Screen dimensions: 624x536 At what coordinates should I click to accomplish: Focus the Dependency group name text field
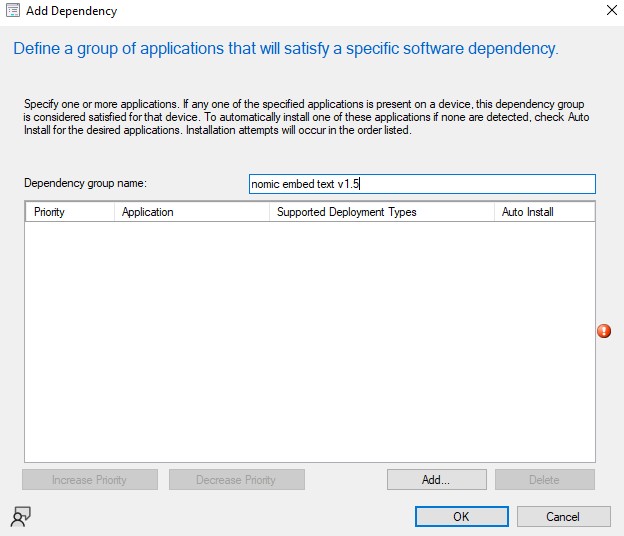coord(421,184)
